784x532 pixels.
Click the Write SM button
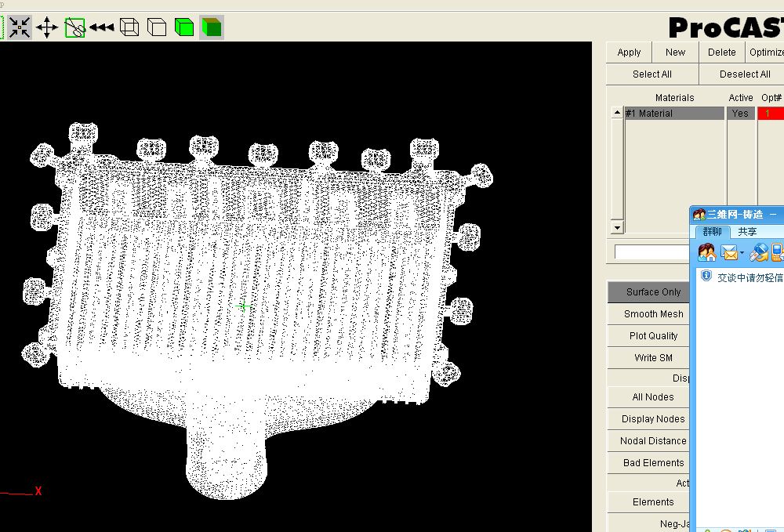[648, 358]
